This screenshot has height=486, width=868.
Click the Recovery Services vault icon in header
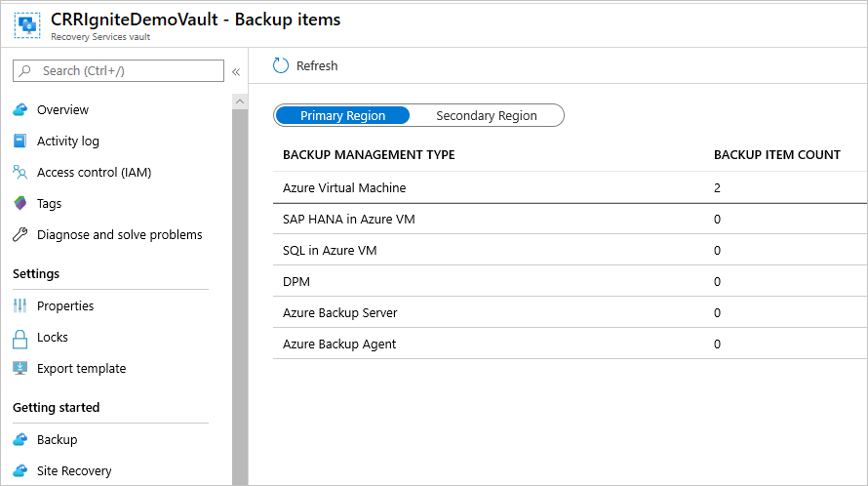pos(26,25)
